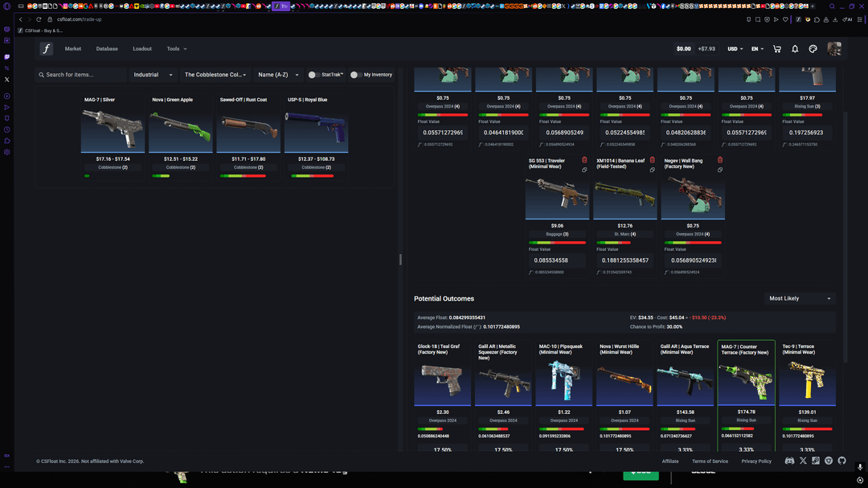Delete SG 553 Traveler from trade-up
Screen dimensions: 868x488
click(x=584, y=160)
